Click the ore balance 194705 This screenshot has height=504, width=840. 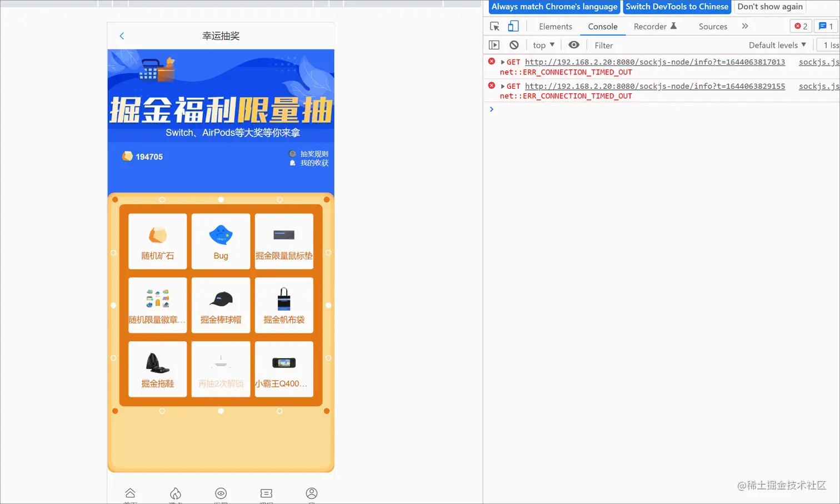149,157
